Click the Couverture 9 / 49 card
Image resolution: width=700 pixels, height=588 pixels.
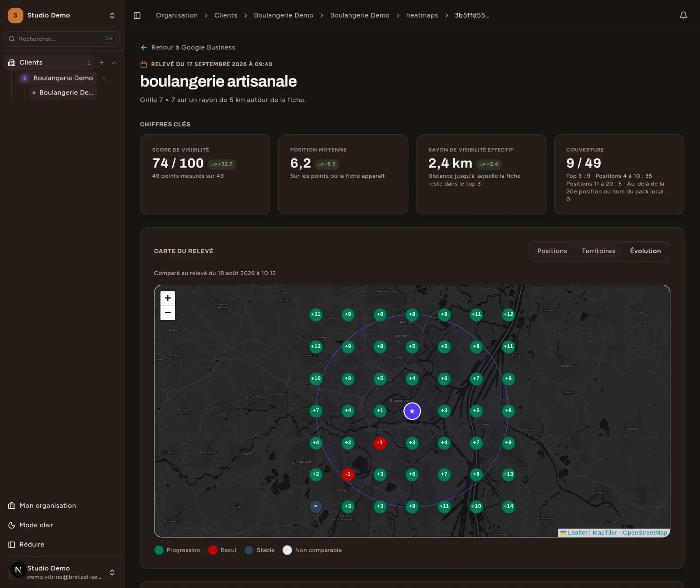pyautogui.click(x=619, y=175)
